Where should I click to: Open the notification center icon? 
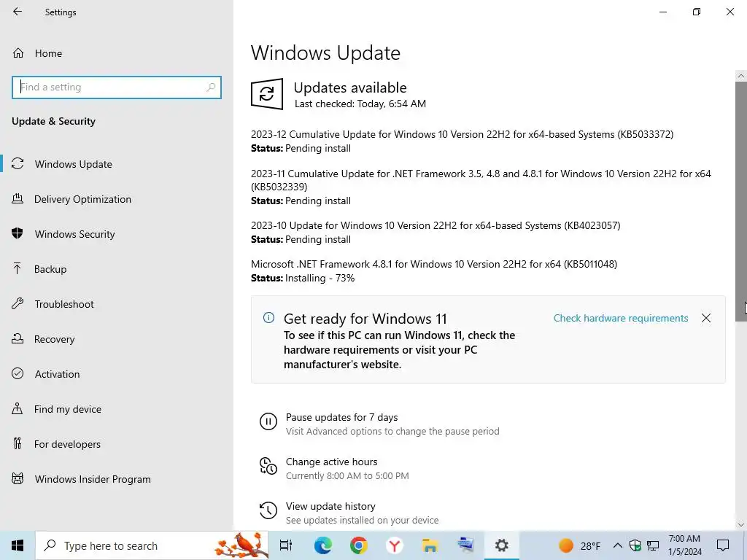pyautogui.click(x=723, y=545)
